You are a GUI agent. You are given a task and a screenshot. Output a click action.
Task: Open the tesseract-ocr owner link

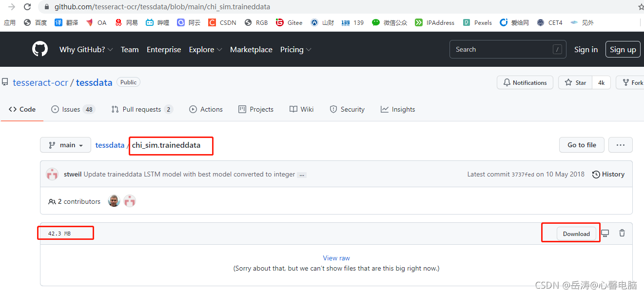click(x=40, y=82)
